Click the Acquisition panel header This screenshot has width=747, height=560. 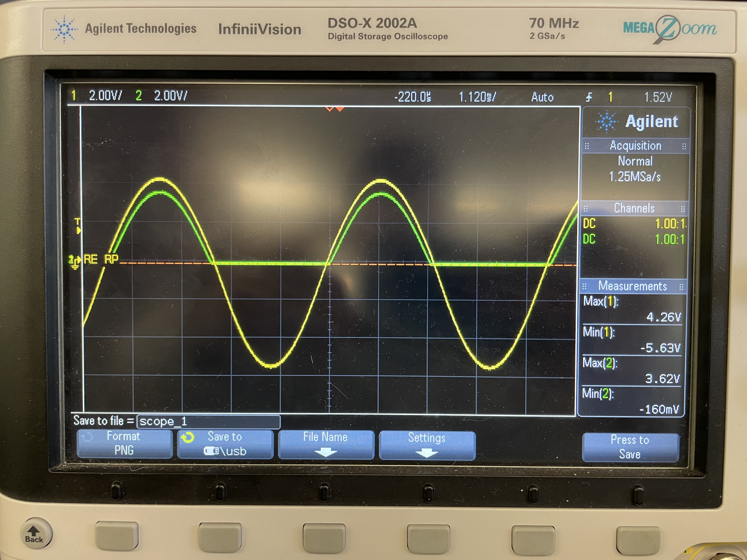[x=635, y=146]
